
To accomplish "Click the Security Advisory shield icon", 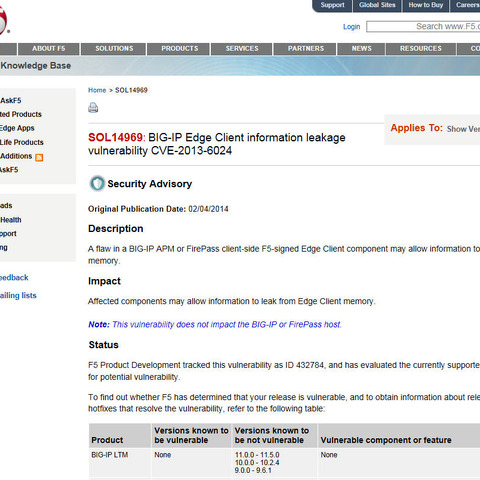I will click(x=97, y=183).
